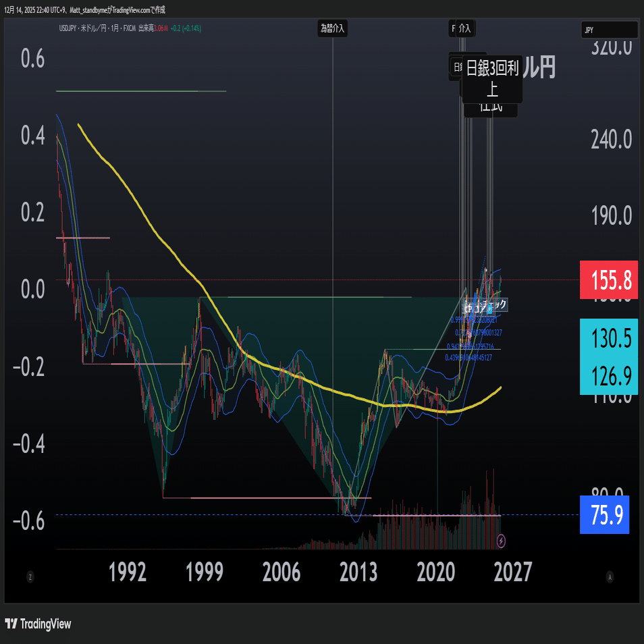Click the TradingView logo
Viewport: 644px width, 644px height.
(38, 624)
